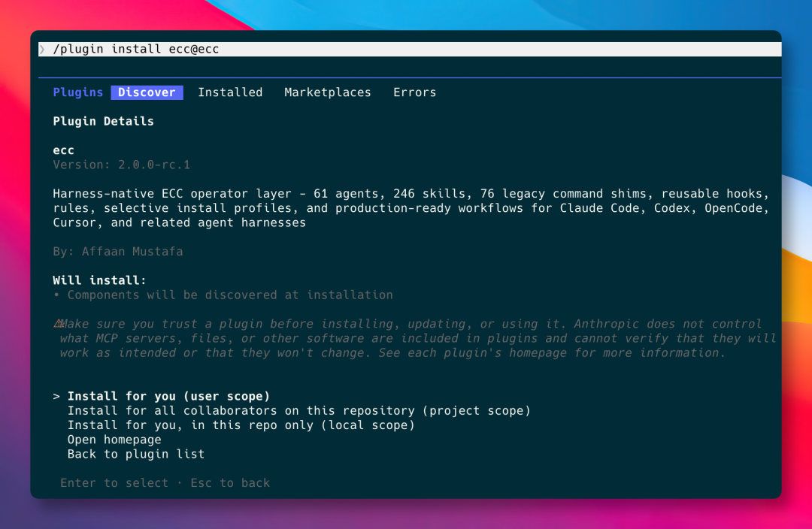This screenshot has width=812, height=529.
Task: Click the Plugins label
Action: click(77, 92)
